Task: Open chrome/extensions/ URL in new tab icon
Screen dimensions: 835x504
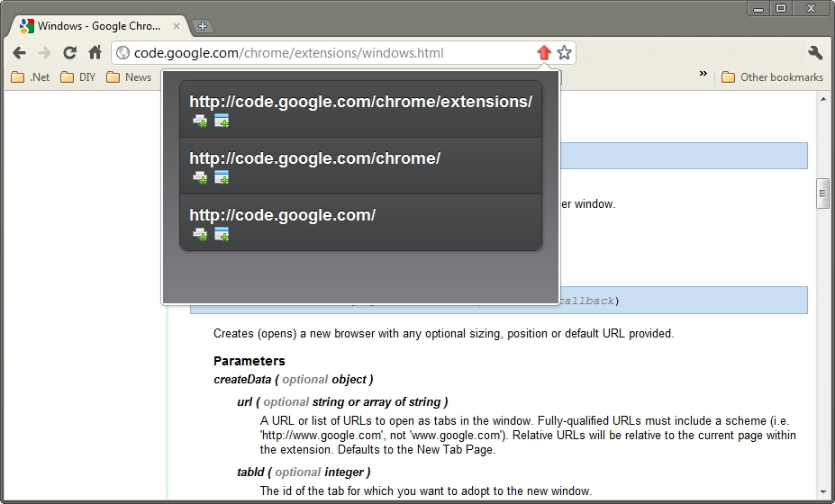Action: pyautogui.click(x=200, y=121)
